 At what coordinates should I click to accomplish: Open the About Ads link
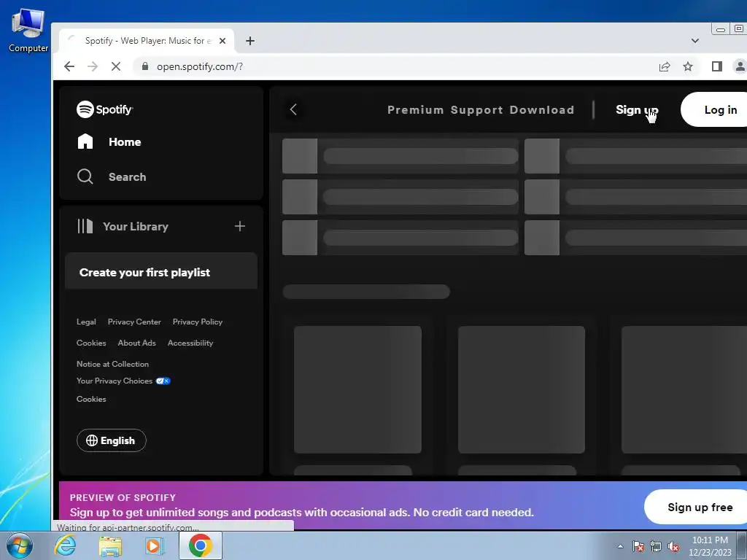click(x=136, y=343)
